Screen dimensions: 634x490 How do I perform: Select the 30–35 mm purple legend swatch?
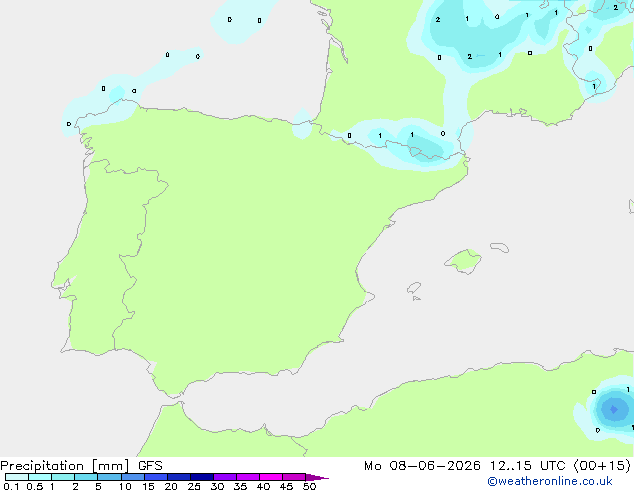pyautogui.click(x=225, y=477)
